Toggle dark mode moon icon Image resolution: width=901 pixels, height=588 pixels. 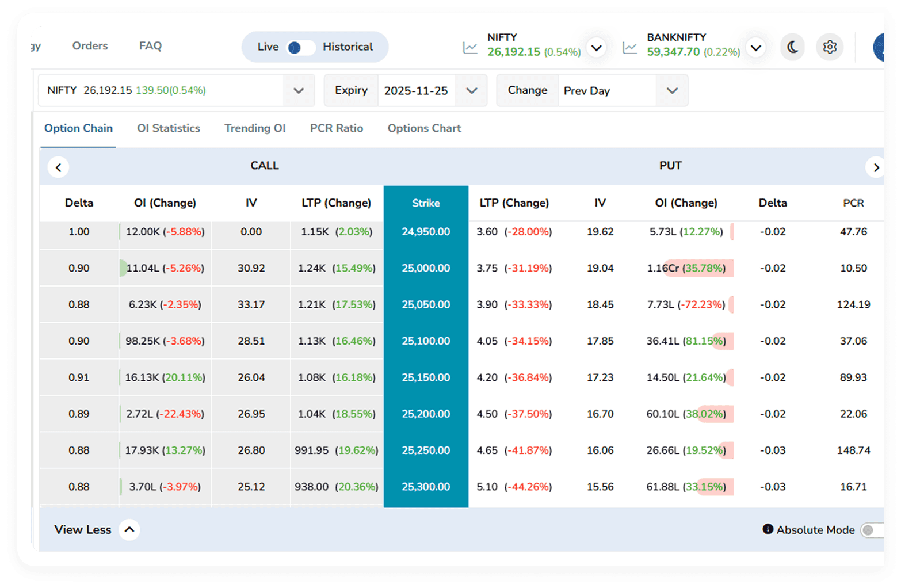(x=792, y=47)
